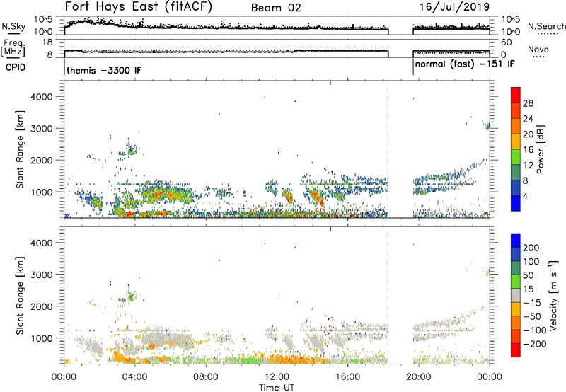The width and height of the screenshot is (566, 392).
Task: Click the date '16/Jul/2019'
Action: pyautogui.click(x=454, y=7)
